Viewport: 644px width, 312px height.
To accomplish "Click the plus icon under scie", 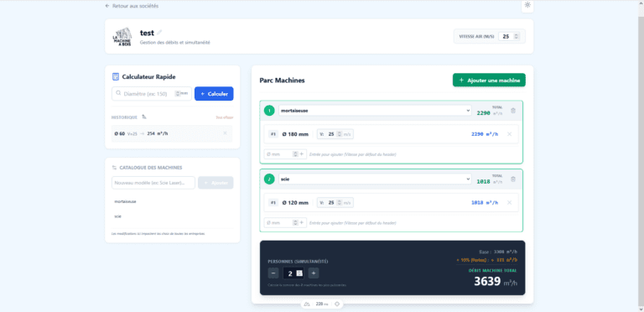I will point(302,222).
